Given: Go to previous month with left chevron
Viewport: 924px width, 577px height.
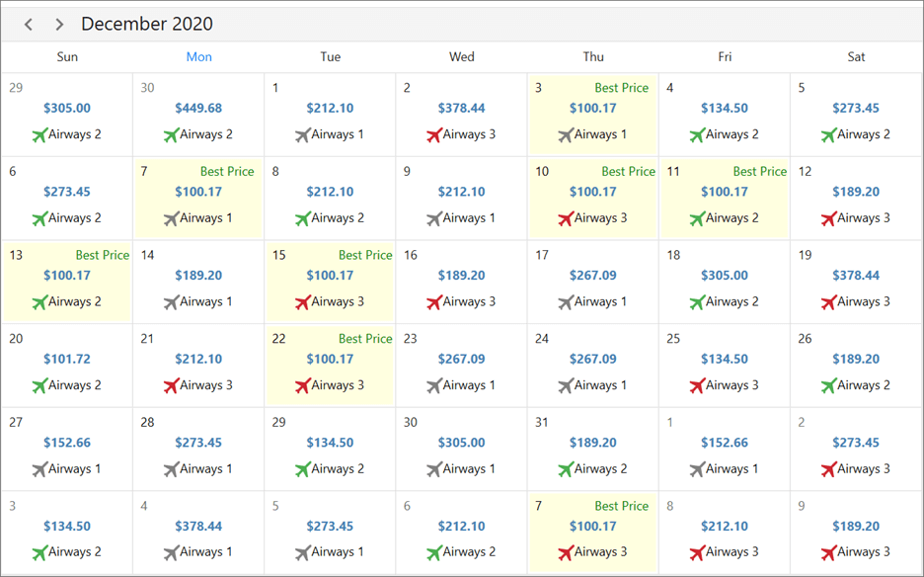Looking at the screenshot, I should [x=29, y=24].
